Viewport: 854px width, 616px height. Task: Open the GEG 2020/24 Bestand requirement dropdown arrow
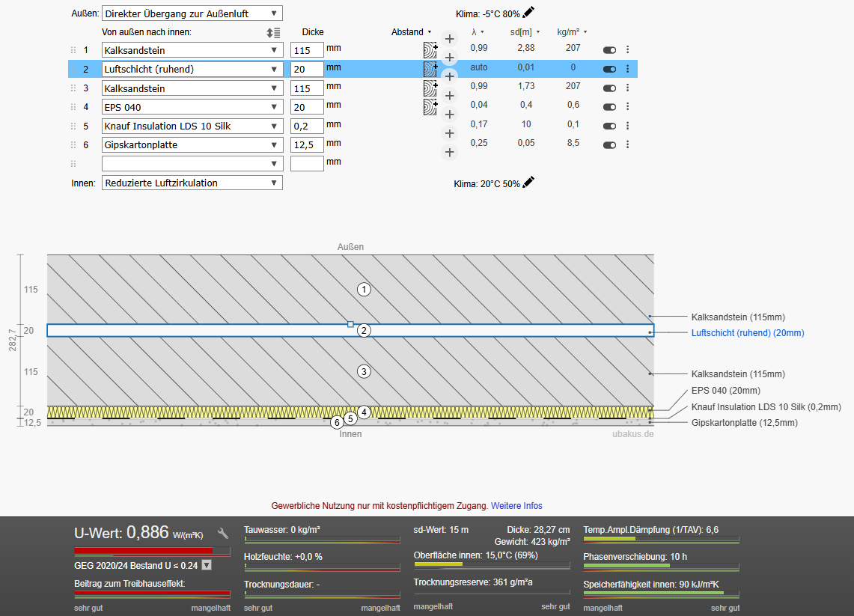coord(207,565)
